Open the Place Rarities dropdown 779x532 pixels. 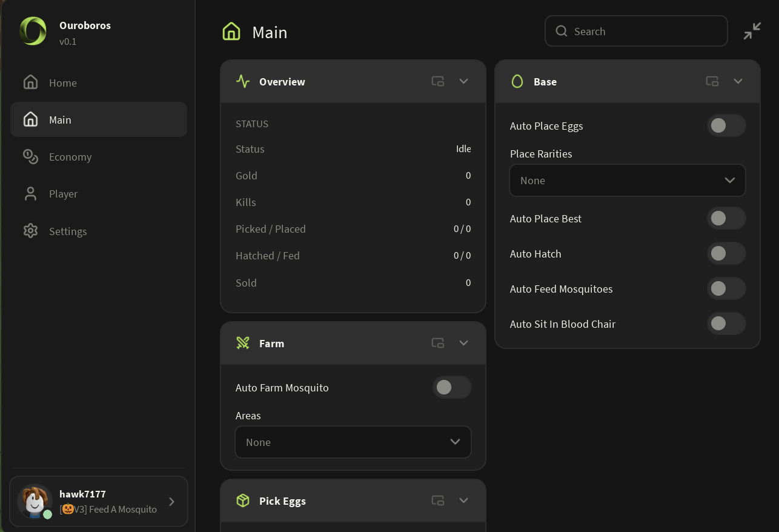click(x=627, y=180)
